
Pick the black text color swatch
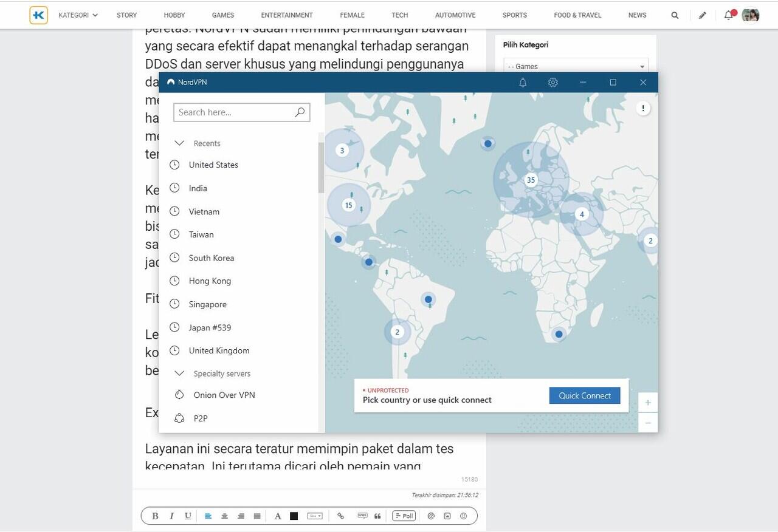pyautogui.click(x=294, y=516)
